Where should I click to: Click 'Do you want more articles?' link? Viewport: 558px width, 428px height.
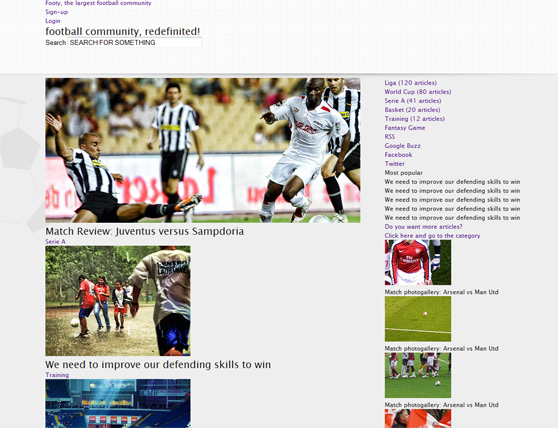coord(423,227)
